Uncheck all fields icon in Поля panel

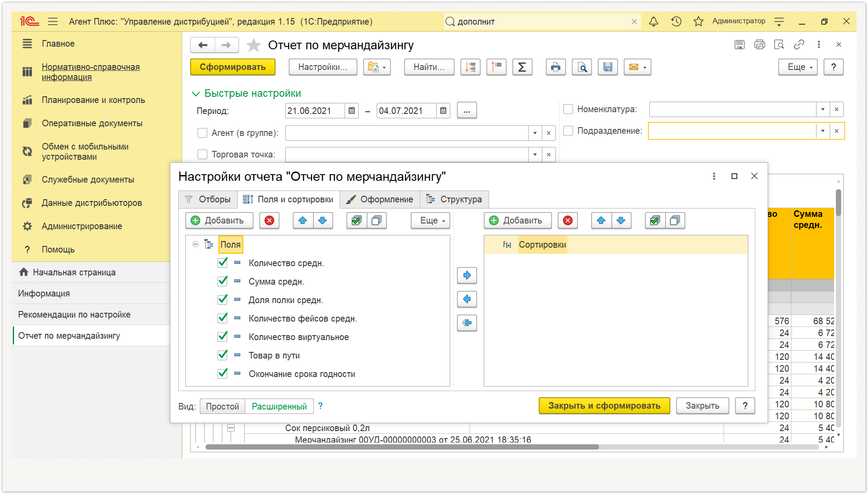(376, 220)
